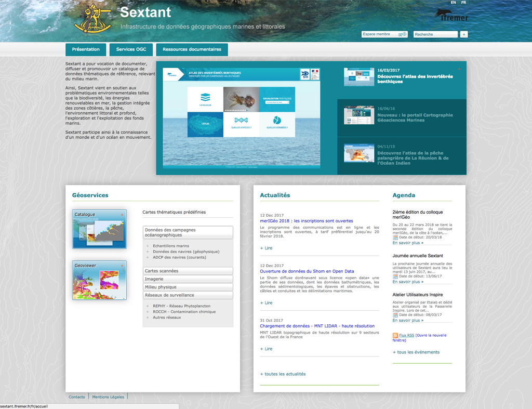Click the plus icon on Catalogue tile
The width and height of the screenshot is (532, 409).
122,215
